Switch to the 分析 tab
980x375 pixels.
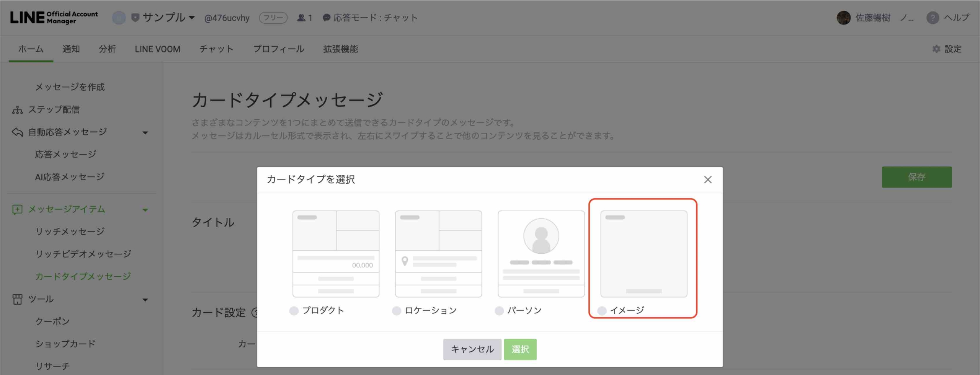coord(107,49)
